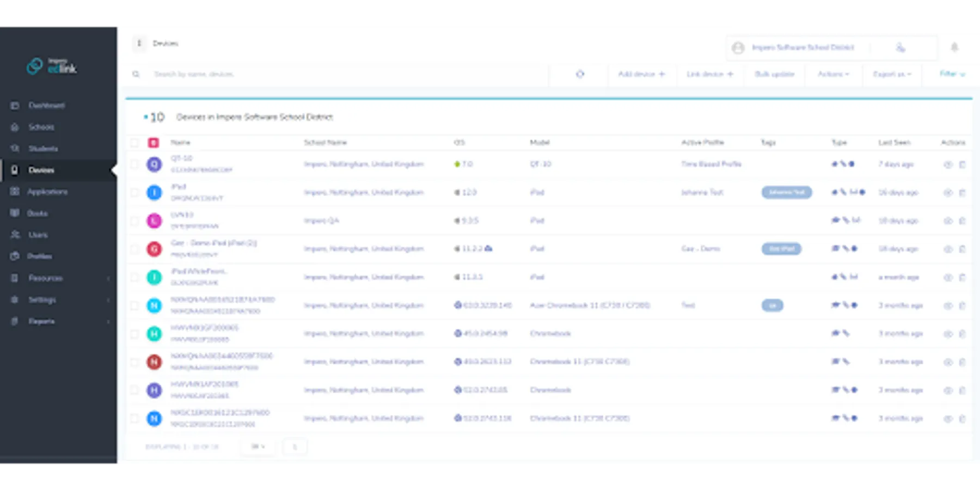980x490 pixels.
Task: Refresh the device list
Action: (x=580, y=74)
